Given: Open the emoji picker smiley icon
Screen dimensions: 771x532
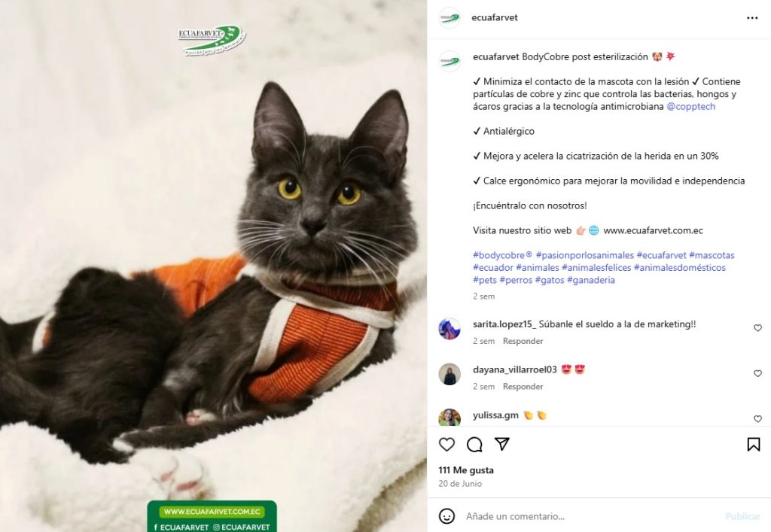Looking at the screenshot, I should coord(446,516).
